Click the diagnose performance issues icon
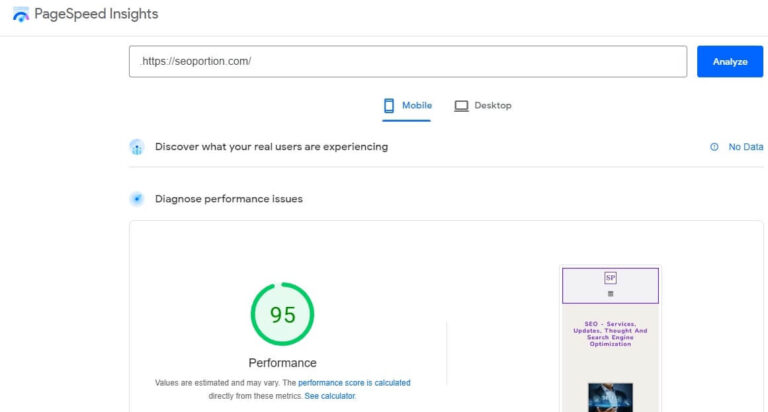This screenshot has height=412, width=768. pos(137,199)
